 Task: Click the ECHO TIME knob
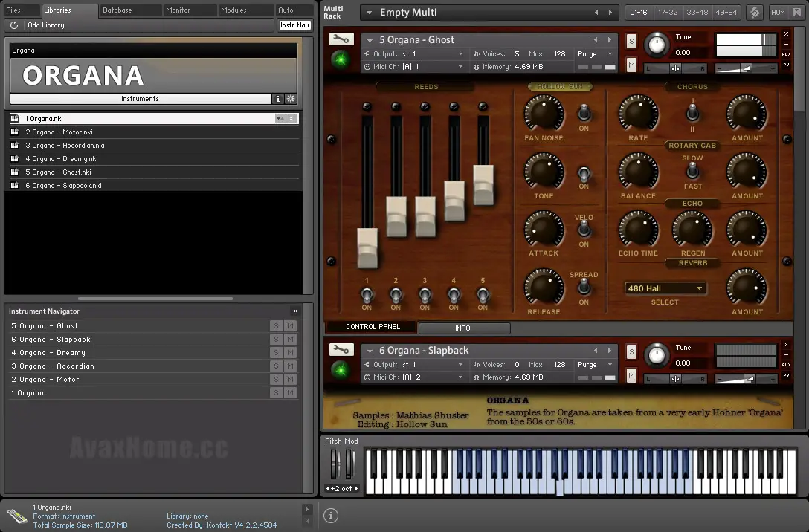point(638,230)
